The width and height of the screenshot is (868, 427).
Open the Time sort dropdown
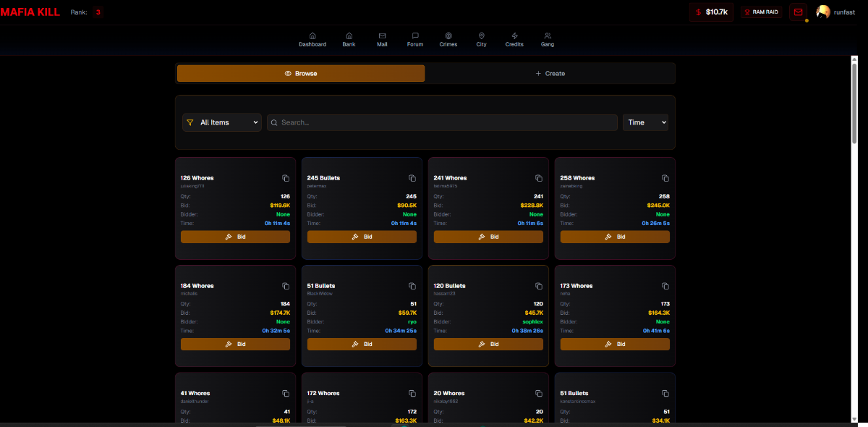645,122
